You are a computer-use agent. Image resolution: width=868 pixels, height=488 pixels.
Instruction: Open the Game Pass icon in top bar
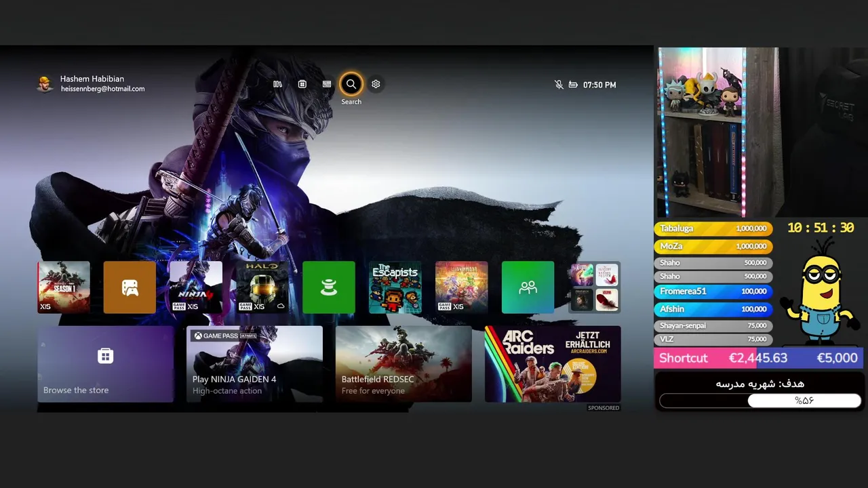point(327,84)
